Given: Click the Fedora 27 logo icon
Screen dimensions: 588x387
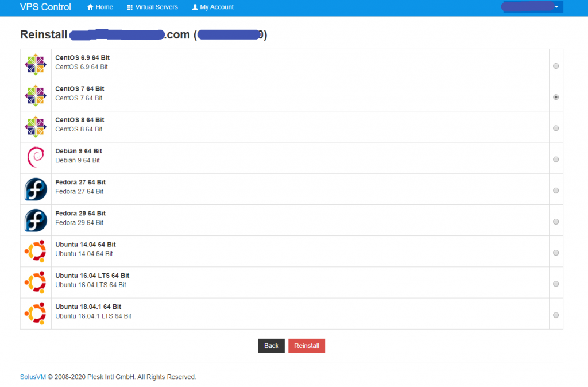Looking at the screenshot, I should 36,189.
